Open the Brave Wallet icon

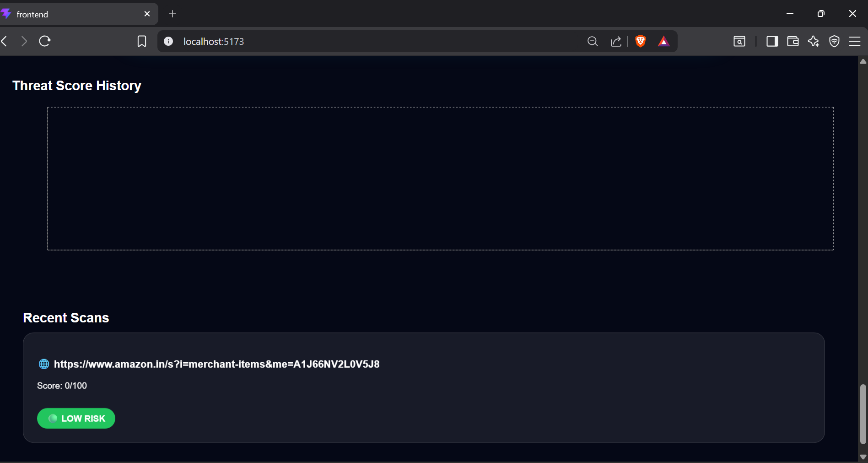pyautogui.click(x=793, y=41)
